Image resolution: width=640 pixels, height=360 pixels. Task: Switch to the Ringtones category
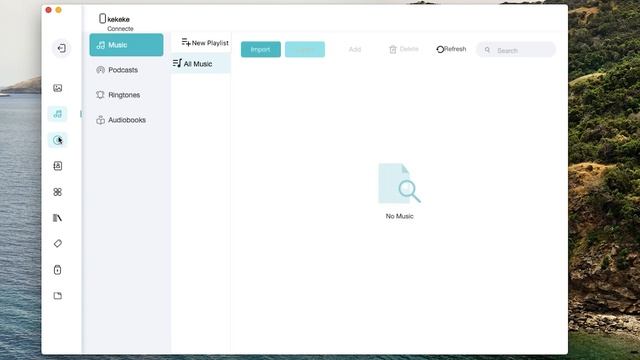(126, 95)
